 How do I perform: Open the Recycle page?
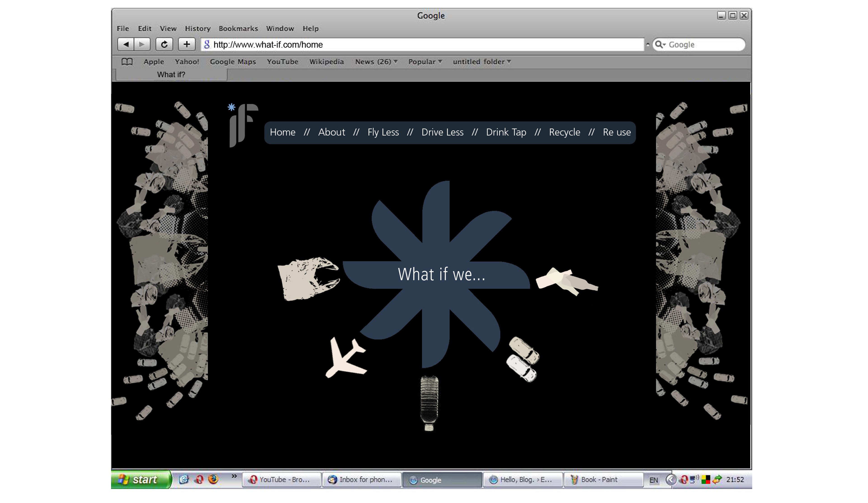(565, 133)
